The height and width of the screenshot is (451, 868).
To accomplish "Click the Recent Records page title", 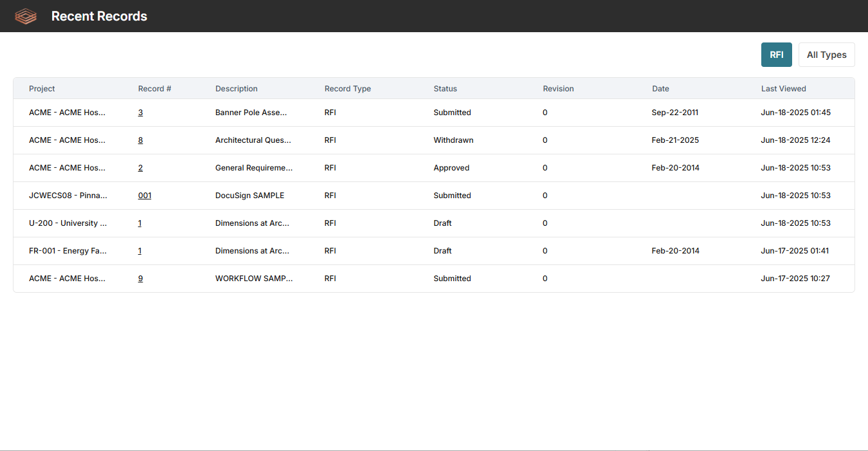I will point(99,16).
